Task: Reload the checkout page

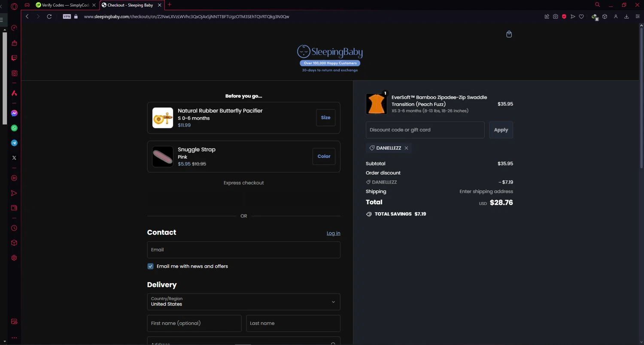Action: click(49, 17)
